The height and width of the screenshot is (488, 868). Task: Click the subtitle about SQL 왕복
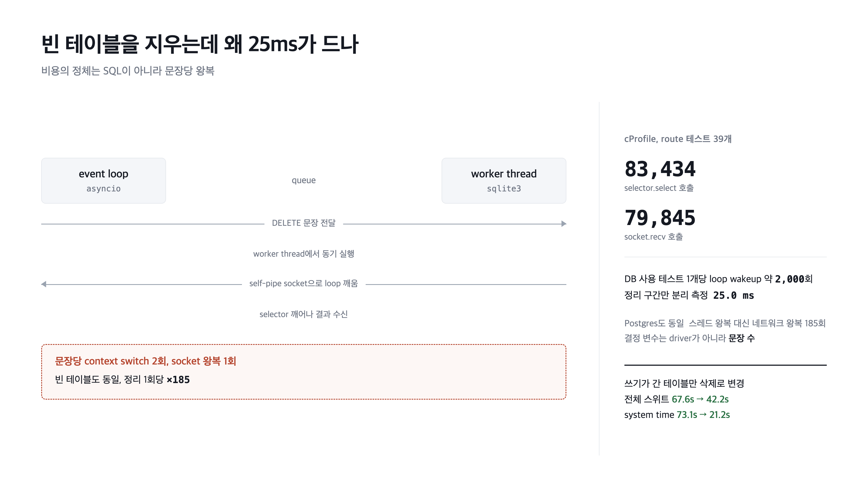(128, 71)
